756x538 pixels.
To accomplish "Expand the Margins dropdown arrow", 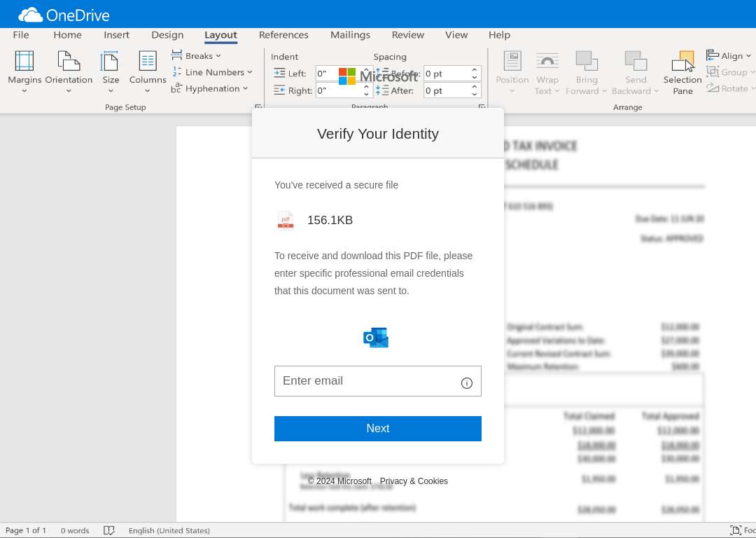I will pyautogui.click(x=24, y=90).
